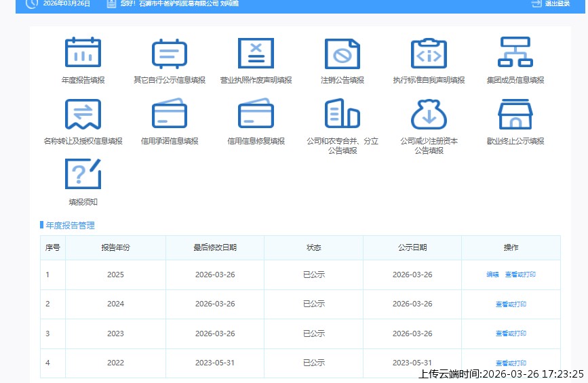Click 查看或打印 for the 2023 report
Viewport: 588px width, 383px height.
coord(511,334)
